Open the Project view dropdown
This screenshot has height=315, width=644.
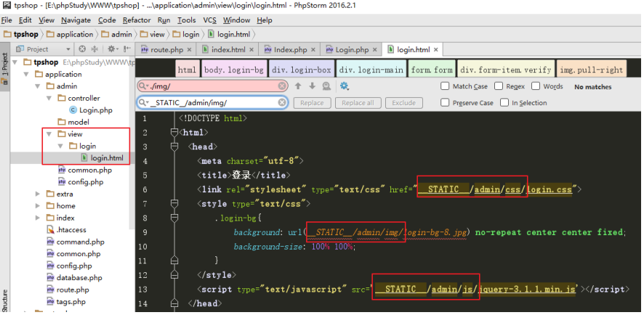pyautogui.click(x=68, y=49)
